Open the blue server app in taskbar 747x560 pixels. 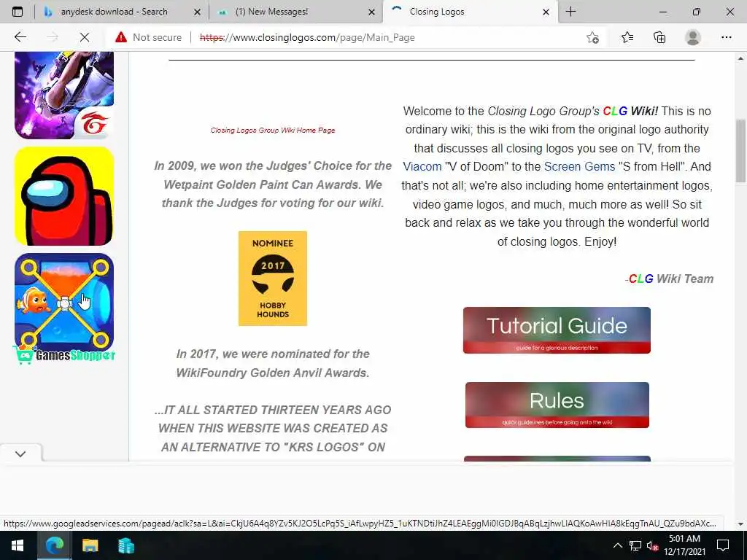[126, 545]
